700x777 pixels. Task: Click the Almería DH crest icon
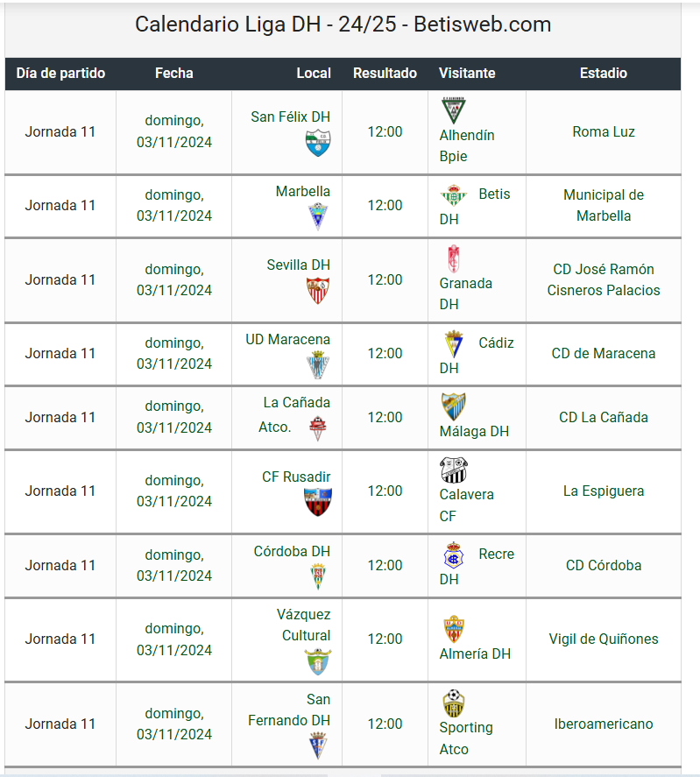tap(453, 629)
